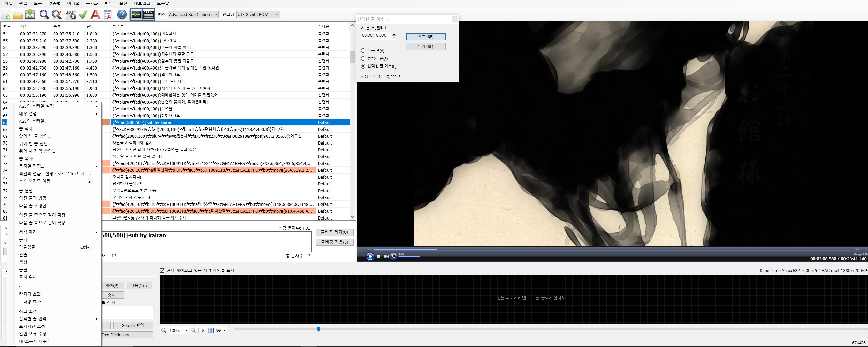
Task: Choose 싱크 조정... from the context menu
Action: click(59, 311)
